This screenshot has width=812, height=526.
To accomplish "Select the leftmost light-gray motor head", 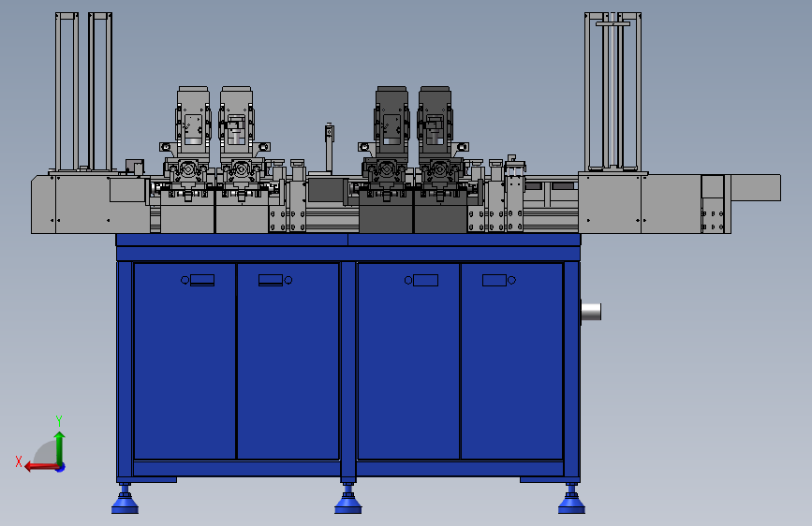I will [193, 122].
